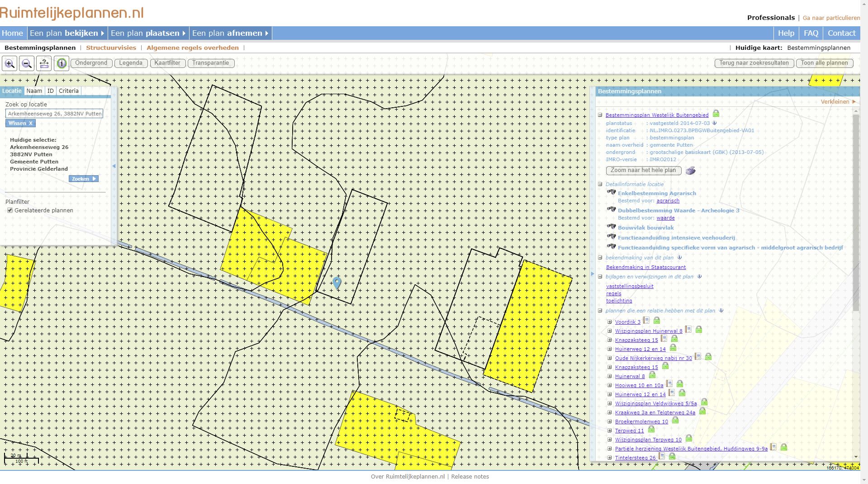Open the Bekendmaking in Staatscourant link
868x484 pixels.
[x=645, y=267]
